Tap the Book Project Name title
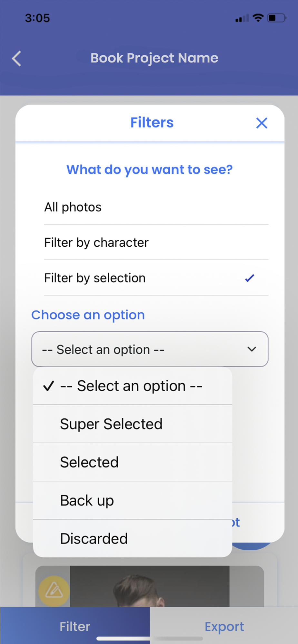 154,58
